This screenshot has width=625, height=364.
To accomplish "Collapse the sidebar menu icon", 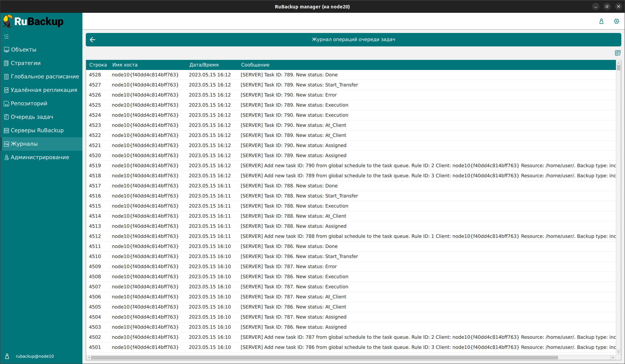I will point(6,36).
